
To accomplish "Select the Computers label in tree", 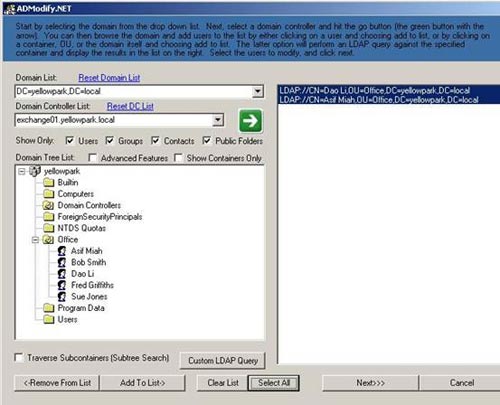I will pos(76,194).
